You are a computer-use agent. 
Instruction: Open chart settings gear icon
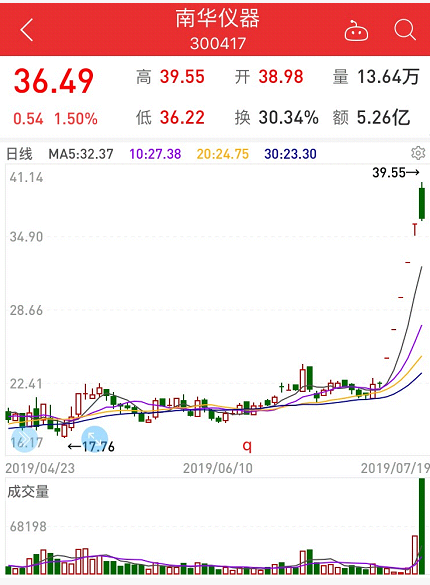pos(418,153)
